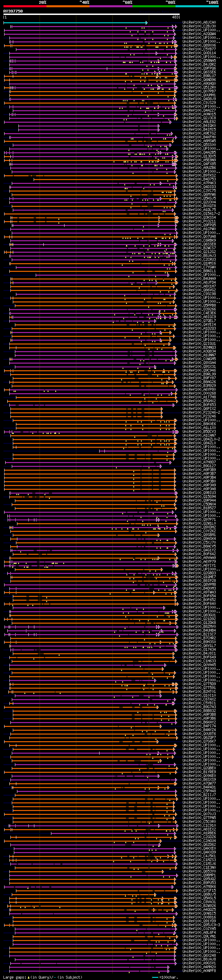Image resolution: width=222 pixels, height=980 pixels.
Task: Click hit label UniRef100_A1CPW0
Action: pos(199,229)
